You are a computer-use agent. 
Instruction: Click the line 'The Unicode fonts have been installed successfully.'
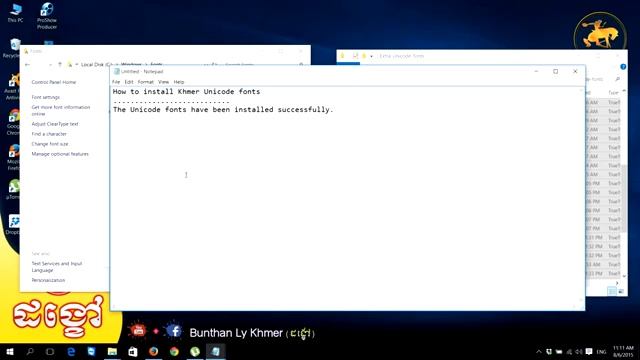pyautogui.click(x=223, y=109)
